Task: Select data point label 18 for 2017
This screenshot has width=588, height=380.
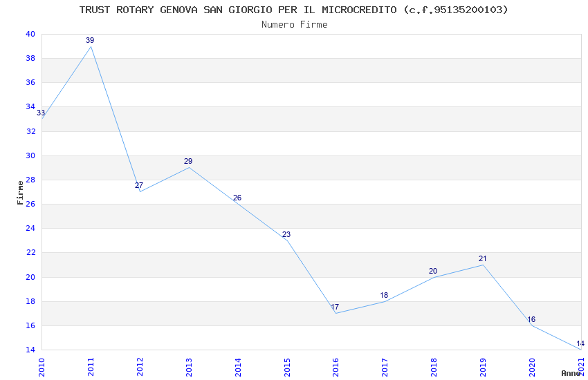Action: (x=384, y=295)
